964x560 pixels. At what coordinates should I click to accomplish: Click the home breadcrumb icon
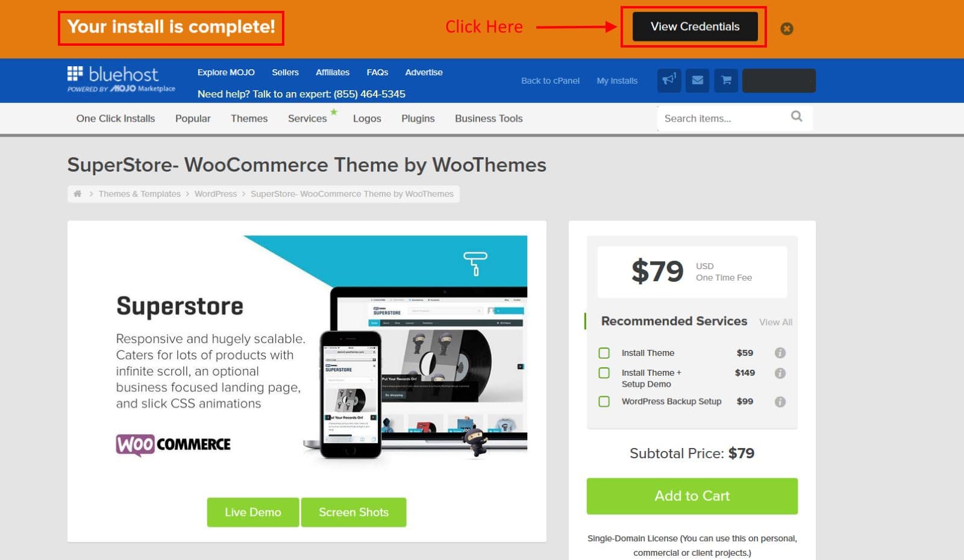[77, 193]
